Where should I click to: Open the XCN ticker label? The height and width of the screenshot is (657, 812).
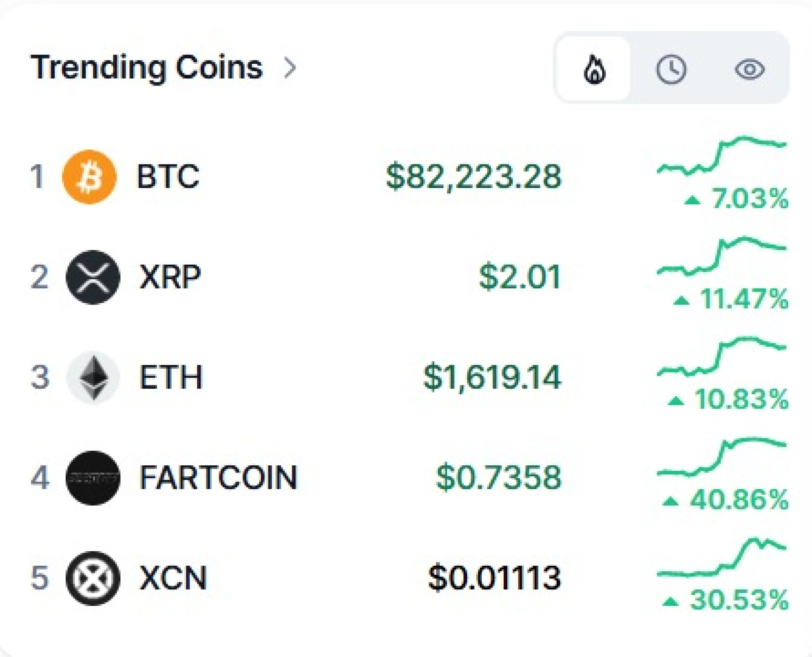click(x=173, y=578)
